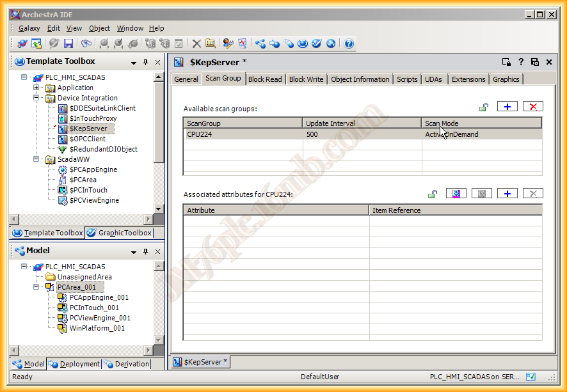567x392 pixels.
Task: Delete scan group using red X button
Action: pyautogui.click(x=532, y=107)
